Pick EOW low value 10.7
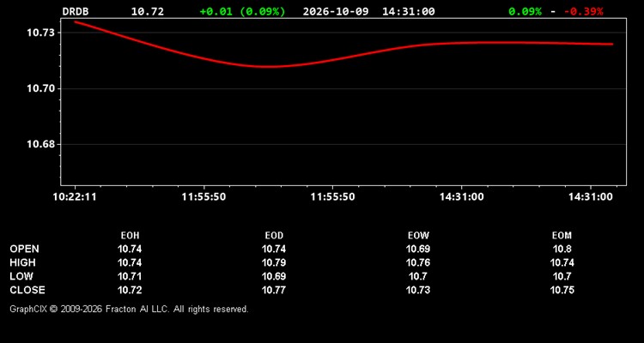The width and height of the screenshot is (644, 343). [418, 276]
